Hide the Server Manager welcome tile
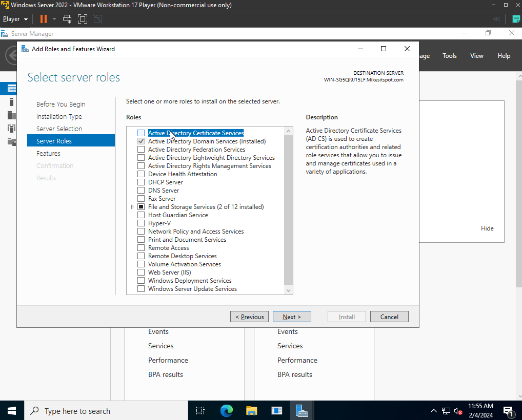 coord(487,228)
